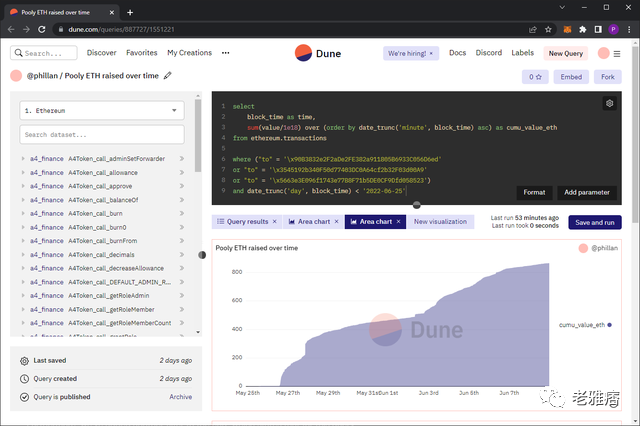The height and width of the screenshot is (426, 640).
Task: Close the first Area chart tab
Action: click(x=336, y=222)
